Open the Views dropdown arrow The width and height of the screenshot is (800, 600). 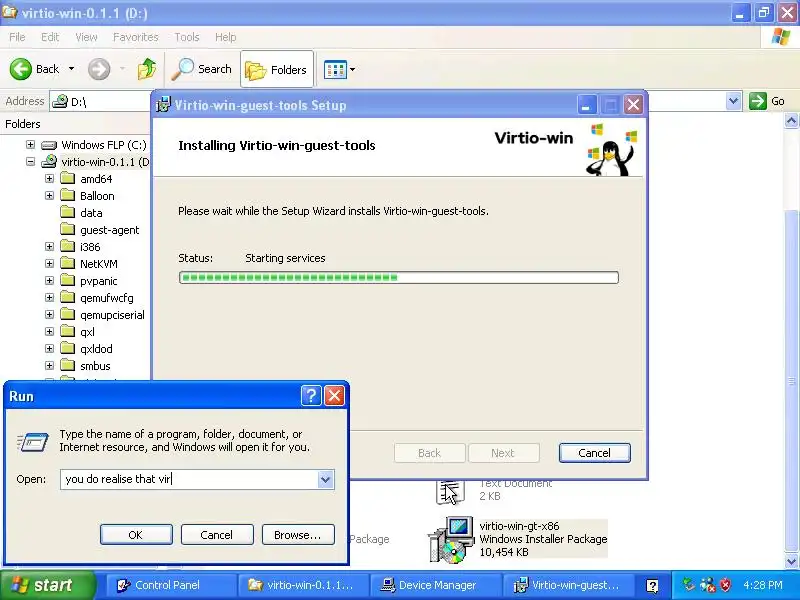(352, 69)
